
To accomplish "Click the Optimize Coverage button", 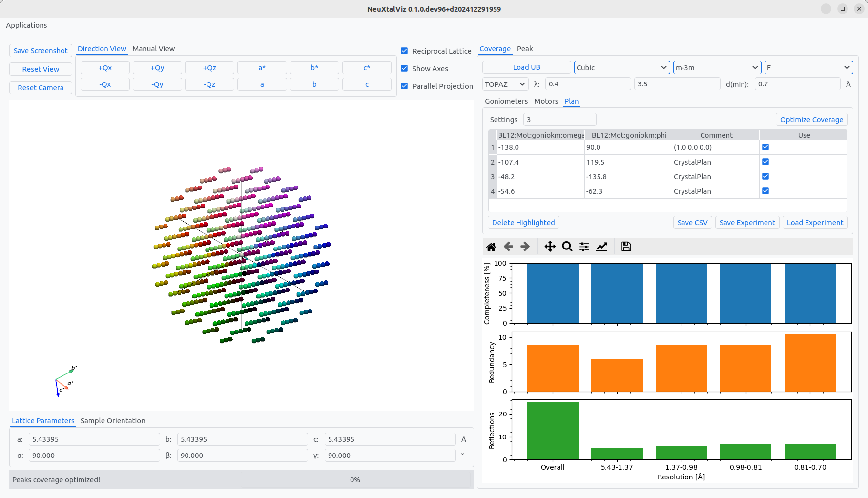I will [811, 120].
